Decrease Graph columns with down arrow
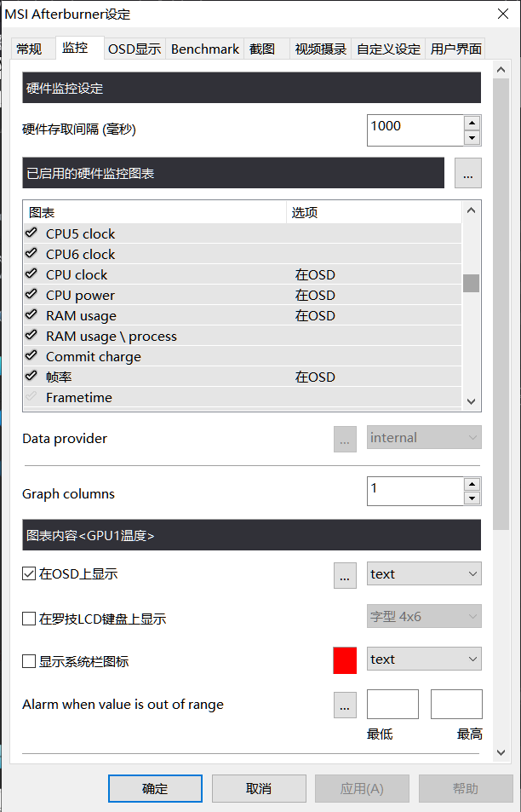The width and height of the screenshot is (521, 812). point(472,498)
